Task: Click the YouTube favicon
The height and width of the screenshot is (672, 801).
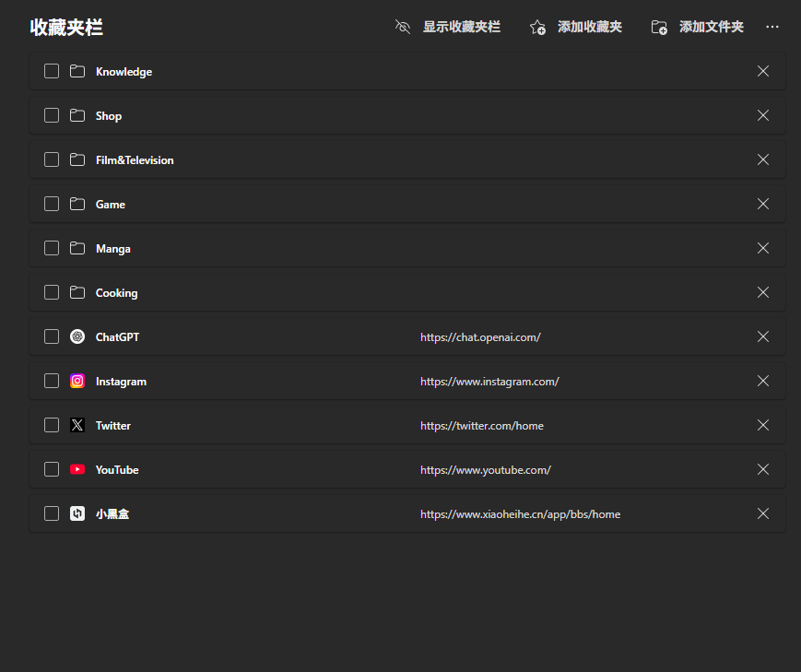Action: tap(77, 469)
